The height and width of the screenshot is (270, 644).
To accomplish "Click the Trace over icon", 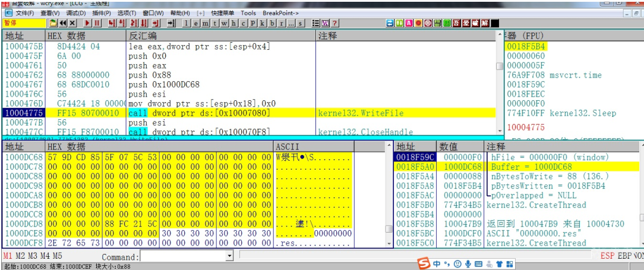I will pos(144,23).
